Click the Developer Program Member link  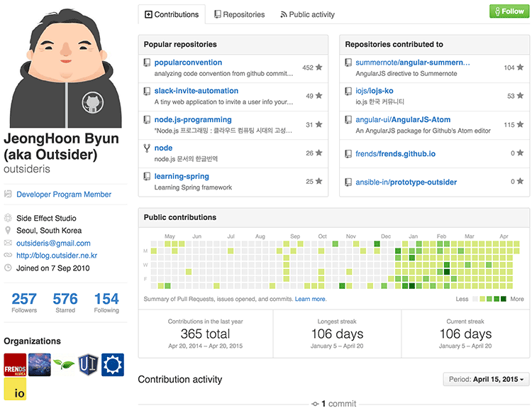click(x=64, y=194)
